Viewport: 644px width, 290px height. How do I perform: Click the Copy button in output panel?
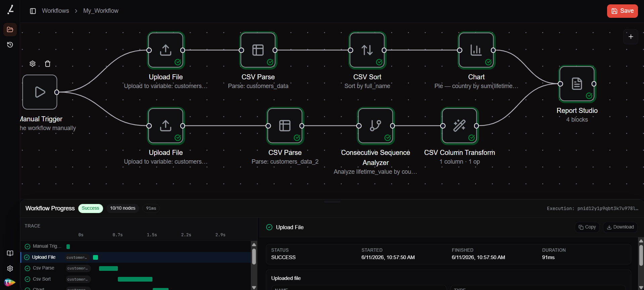[x=587, y=227]
